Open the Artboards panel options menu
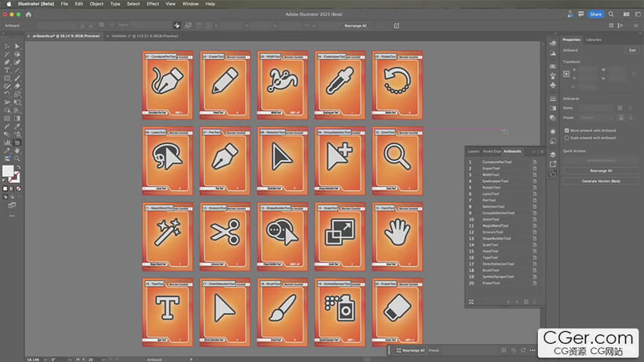The width and height of the screenshot is (644, 362). click(x=542, y=151)
